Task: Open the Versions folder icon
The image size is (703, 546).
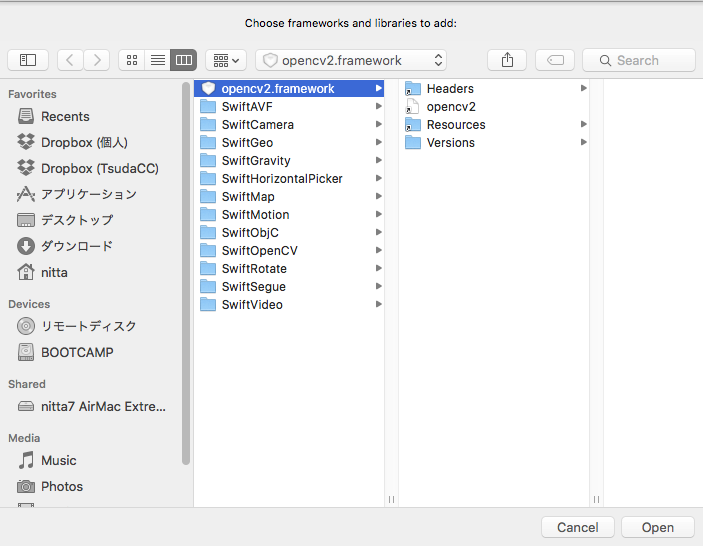Action: (413, 143)
